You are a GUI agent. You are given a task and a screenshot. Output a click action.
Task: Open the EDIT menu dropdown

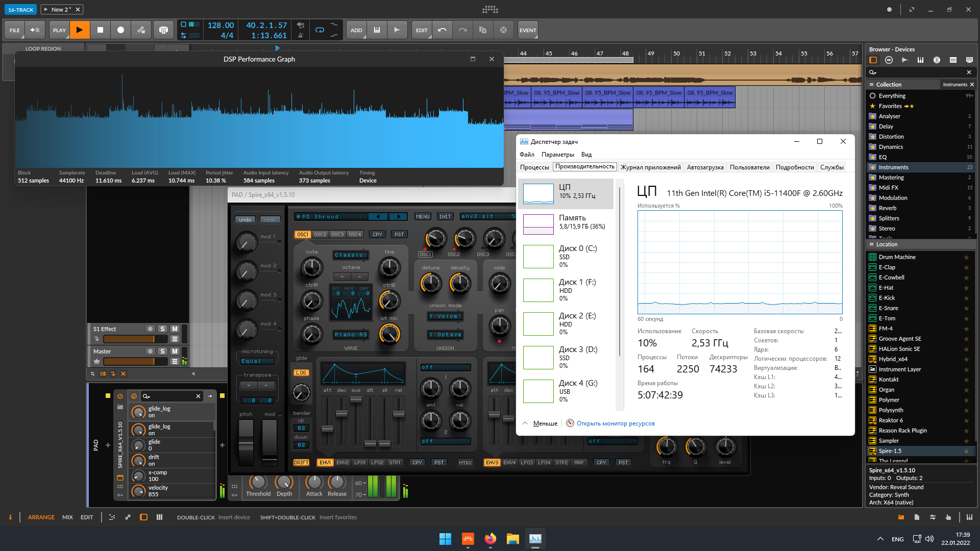tap(422, 30)
